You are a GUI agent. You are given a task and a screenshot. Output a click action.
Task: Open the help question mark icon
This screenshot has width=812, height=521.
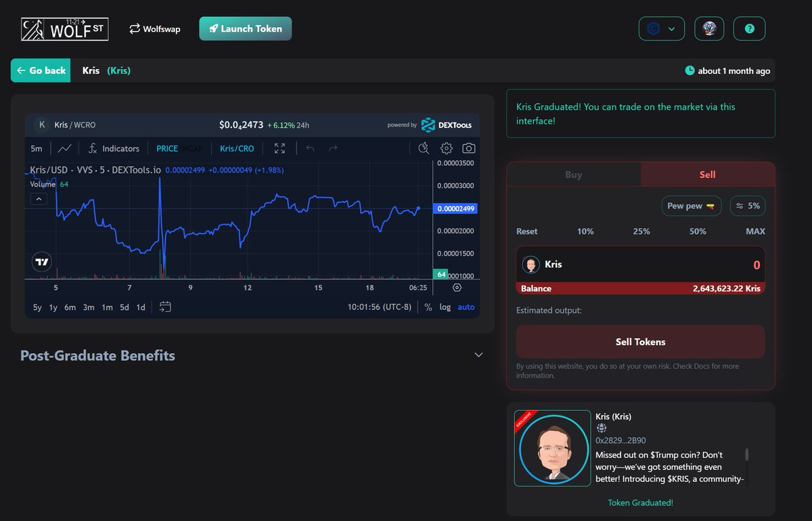pyautogui.click(x=749, y=28)
